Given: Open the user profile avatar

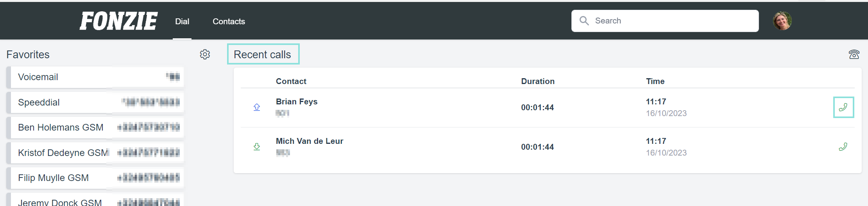Looking at the screenshot, I should click(782, 21).
